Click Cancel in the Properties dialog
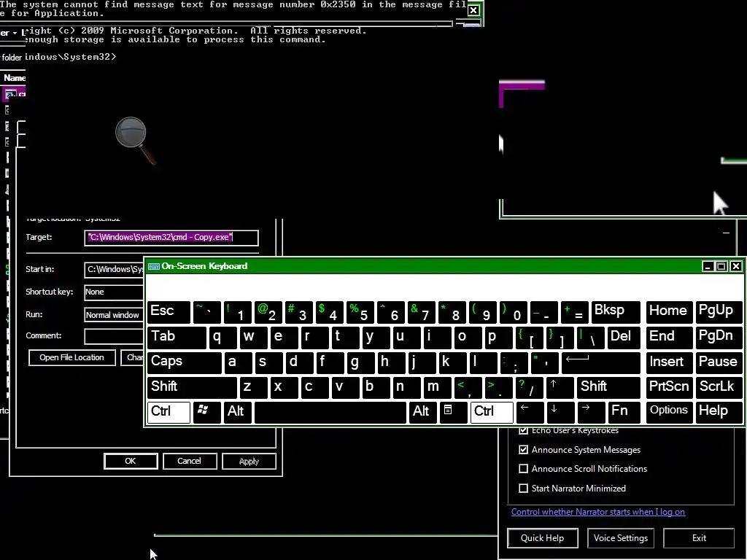The width and height of the screenshot is (747, 560). tap(190, 461)
